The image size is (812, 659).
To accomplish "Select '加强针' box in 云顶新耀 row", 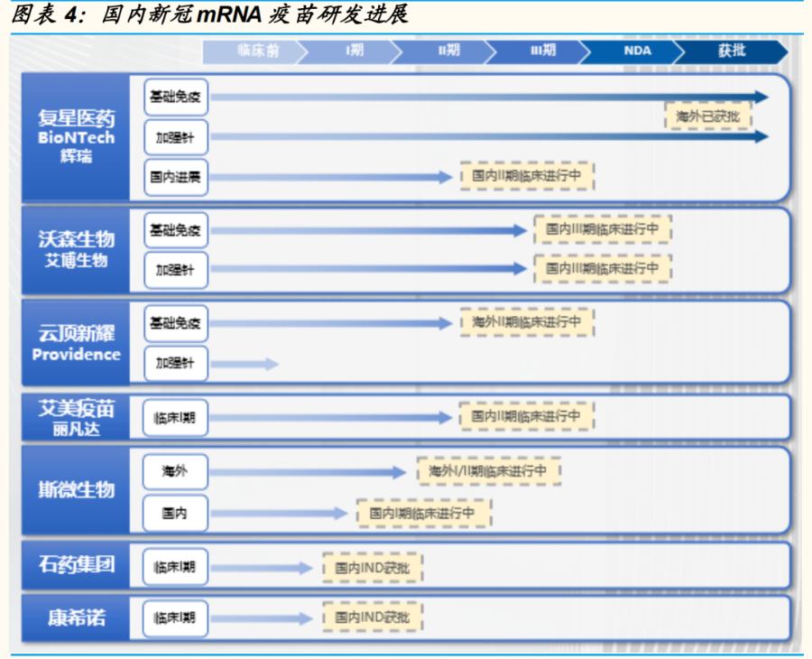I will click(176, 363).
